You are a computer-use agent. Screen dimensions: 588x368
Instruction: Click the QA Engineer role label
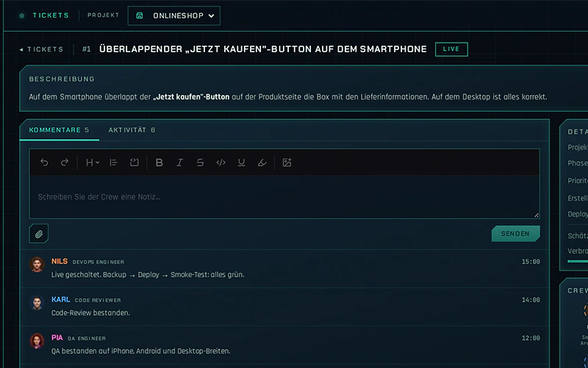[87, 339]
